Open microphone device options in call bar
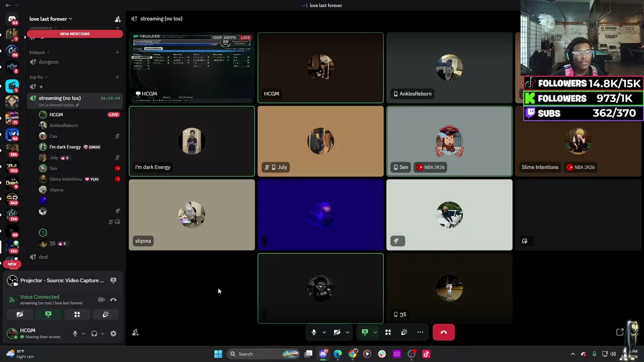644x362 pixels. pos(324,332)
